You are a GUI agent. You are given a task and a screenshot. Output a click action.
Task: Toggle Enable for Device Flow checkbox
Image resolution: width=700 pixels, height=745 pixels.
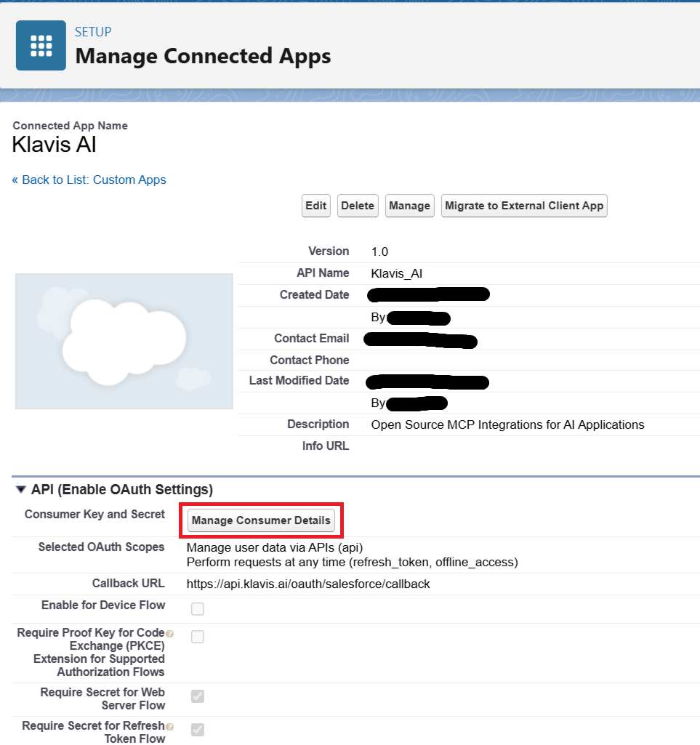198,608
